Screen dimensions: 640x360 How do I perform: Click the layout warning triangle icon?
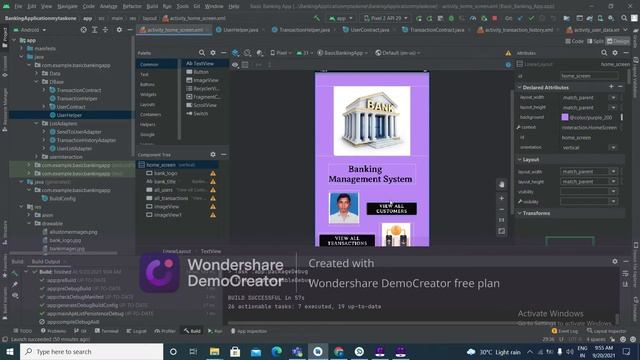click(x=508, y=53)
